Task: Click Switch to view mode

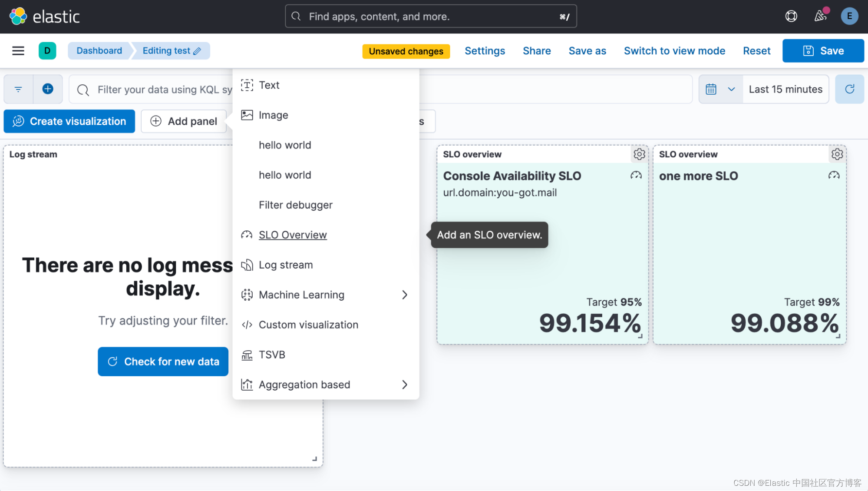Action: click(674, 51)
